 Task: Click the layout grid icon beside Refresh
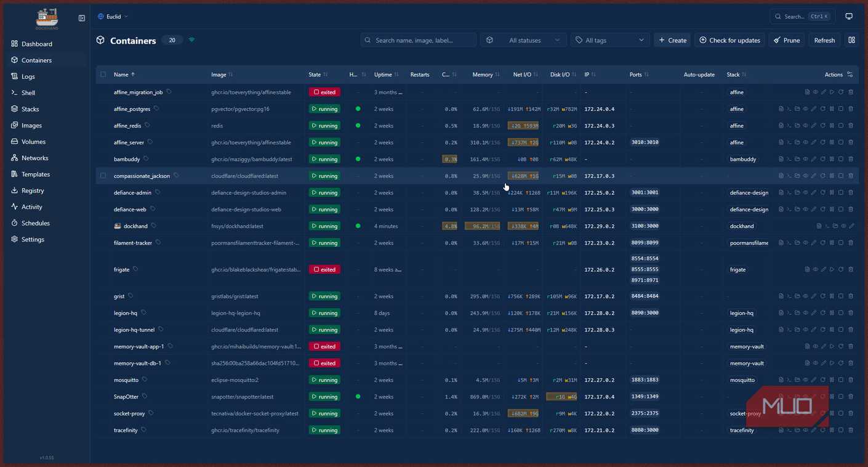852,40
